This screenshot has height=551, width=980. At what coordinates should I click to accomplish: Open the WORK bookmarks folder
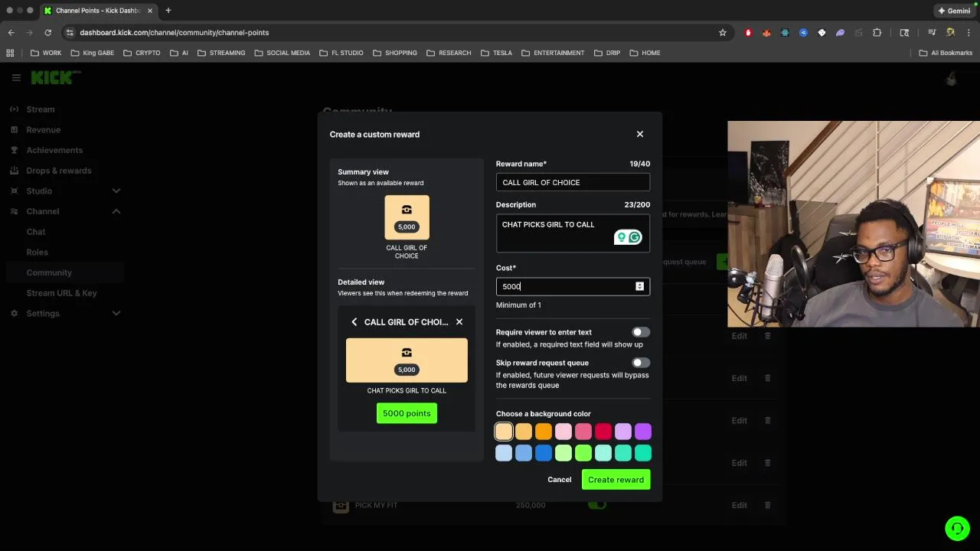[46, 53]
